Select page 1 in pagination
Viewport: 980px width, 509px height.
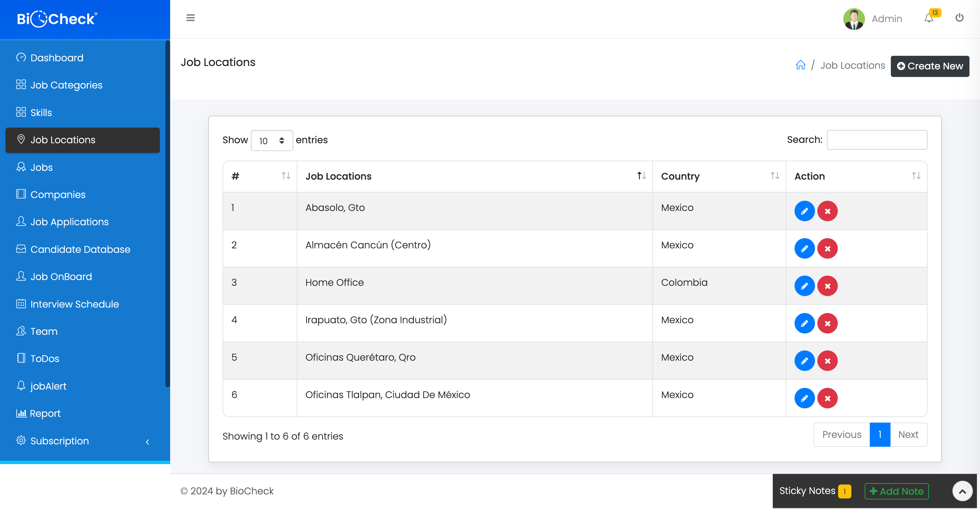coord(880,434)
